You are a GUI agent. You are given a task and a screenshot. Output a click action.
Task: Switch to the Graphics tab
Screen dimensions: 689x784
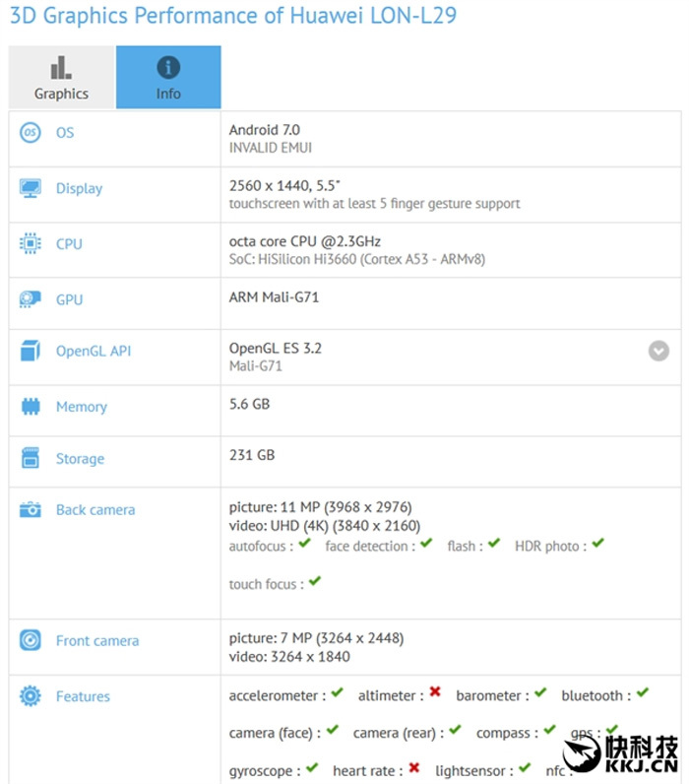click(x=61, y=78)
